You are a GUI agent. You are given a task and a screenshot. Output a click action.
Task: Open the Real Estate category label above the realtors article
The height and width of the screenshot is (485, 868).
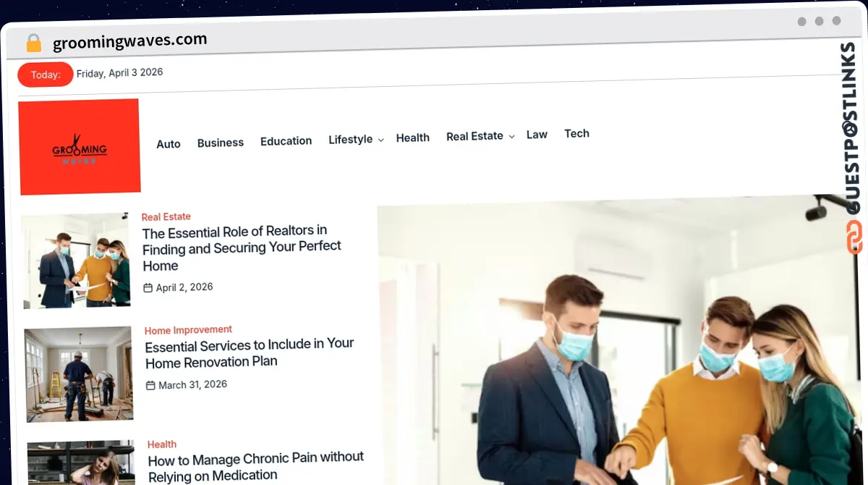click(x=166, y=216)
